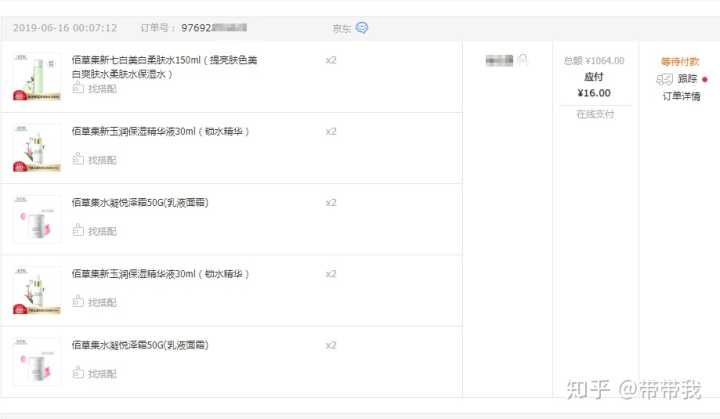Open thumbnail of second 新玉润保湿精华液30ml

coord(37,291)
